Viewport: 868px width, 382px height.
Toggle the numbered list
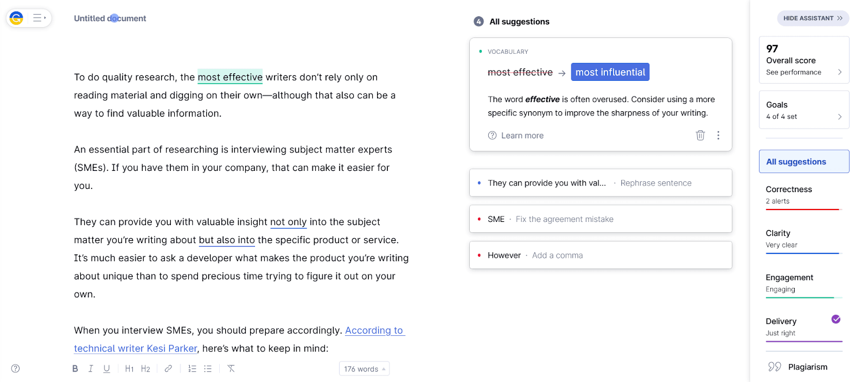192,368
